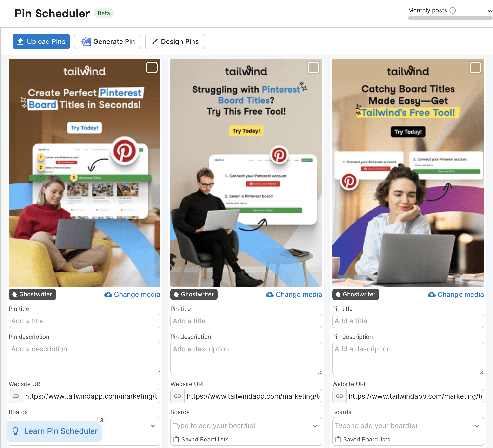Click the Change media cloud icon on second pin
Screen dimensions: 493x448
click(x=270, y=294)
